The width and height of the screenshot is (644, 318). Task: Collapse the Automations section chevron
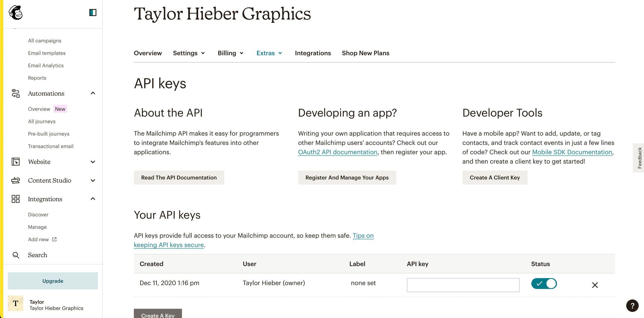(93, 93)
